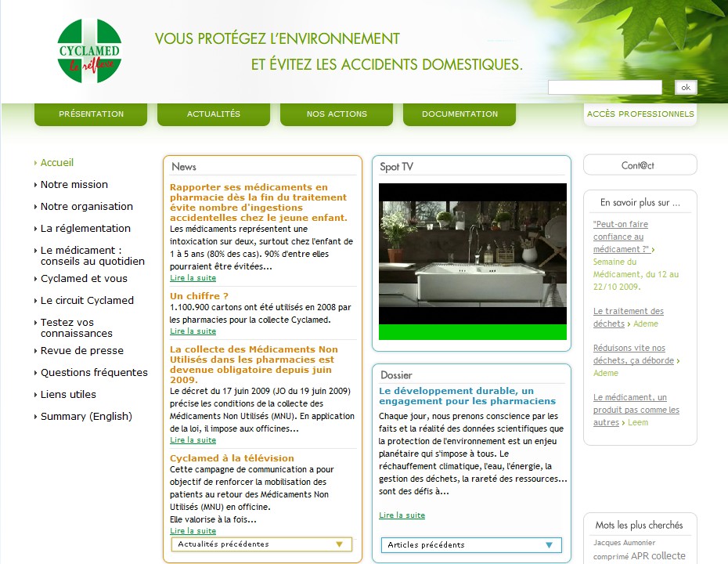
Task: Go to Accueil in the sidebar
Action: point(56,163)
